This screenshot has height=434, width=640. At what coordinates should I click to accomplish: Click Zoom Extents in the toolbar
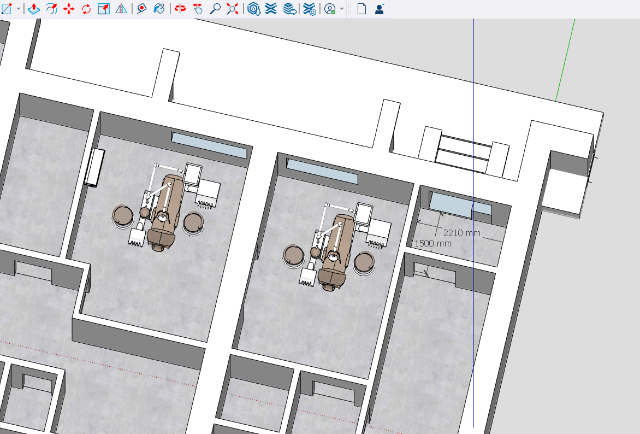click(232, 9)
